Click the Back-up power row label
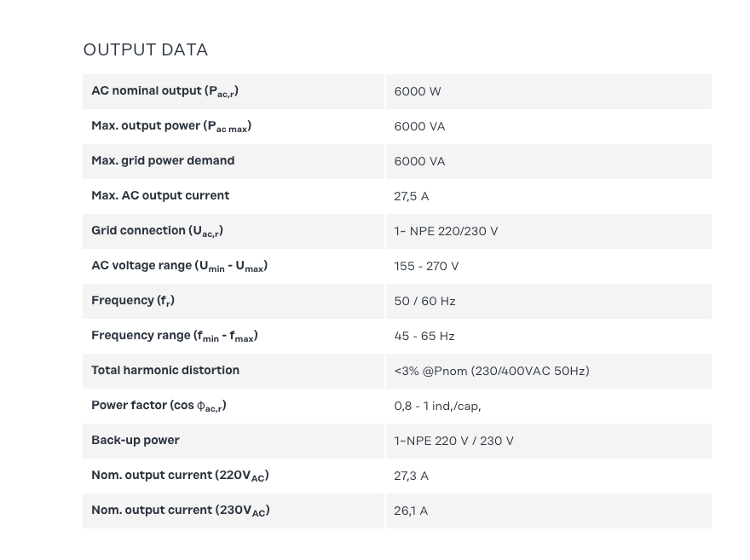The image size is (750, 560). click(136, 441)
